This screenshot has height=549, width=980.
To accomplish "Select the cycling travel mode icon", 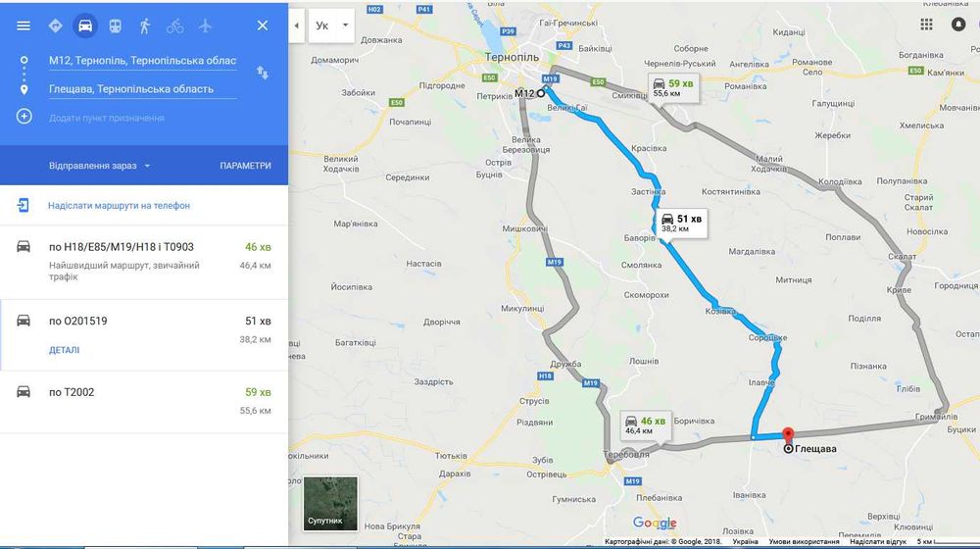I will pyautogui.click(x=175, y=25).
